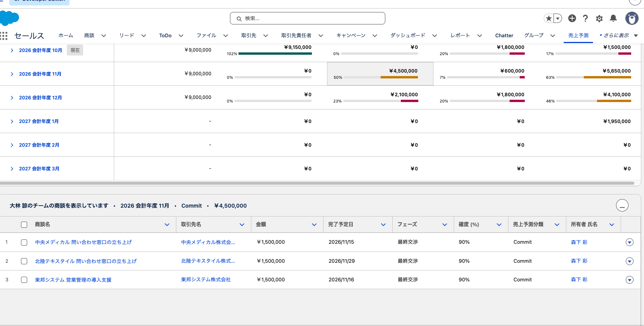Open the 取引先名 column menu
Screen dimensions: 644x326
242,225
